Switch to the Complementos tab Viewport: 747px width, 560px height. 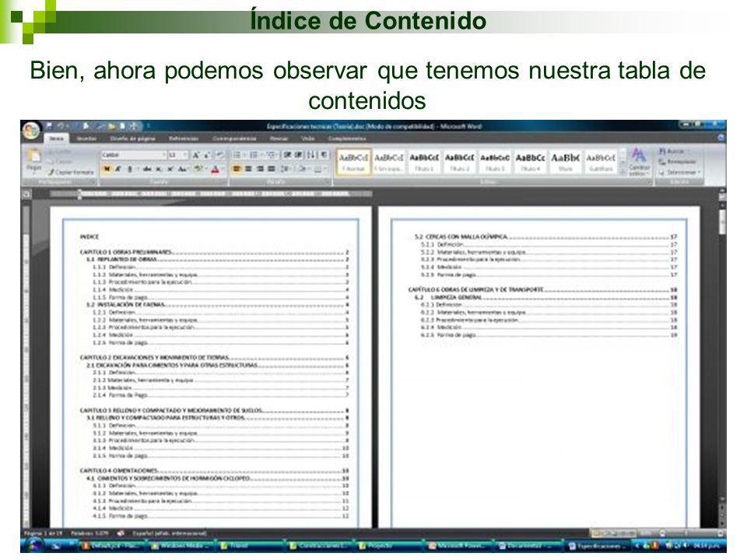(347, 138)
